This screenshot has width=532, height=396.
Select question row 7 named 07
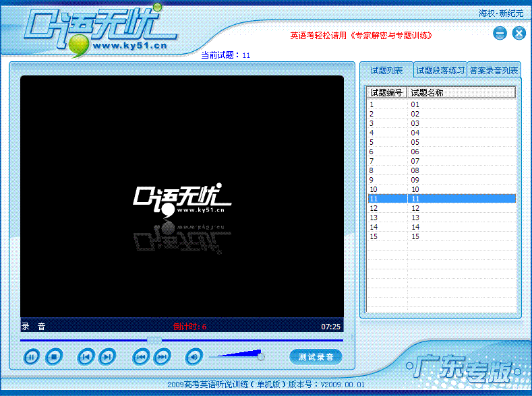coord(442,161)
